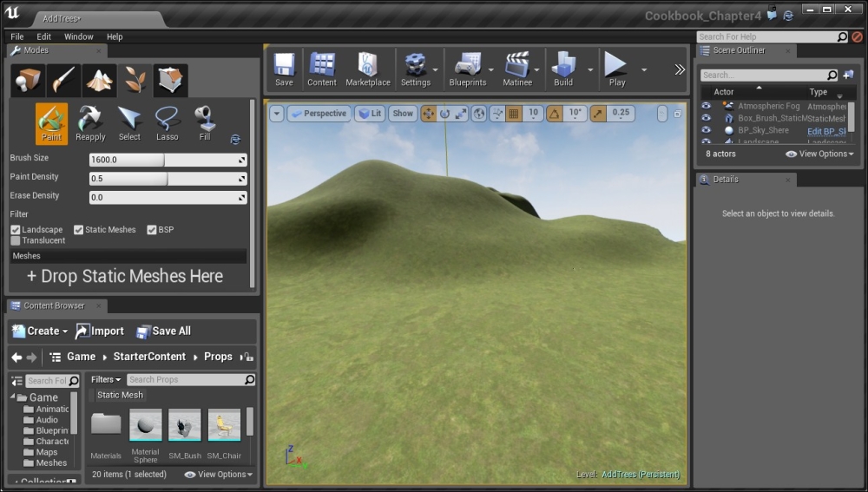Viewport: 868px width, 492px height.
Task: Collapse the Game folder tree
Action: coord(13,397)
